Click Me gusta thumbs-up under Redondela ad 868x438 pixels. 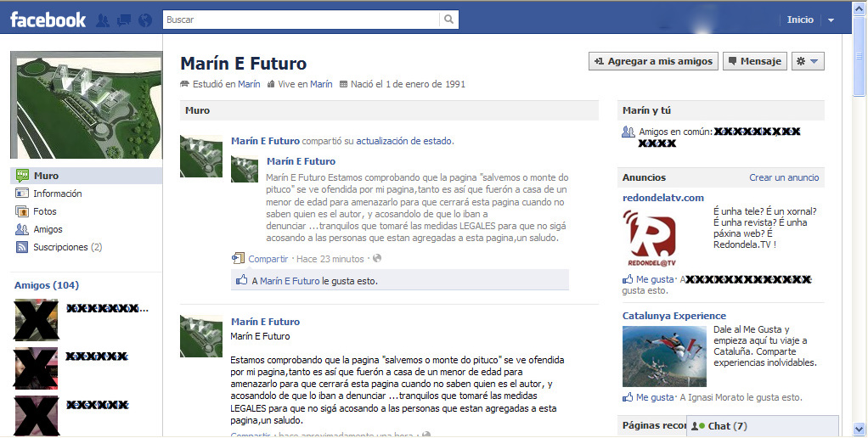click(x=628, y=279)
